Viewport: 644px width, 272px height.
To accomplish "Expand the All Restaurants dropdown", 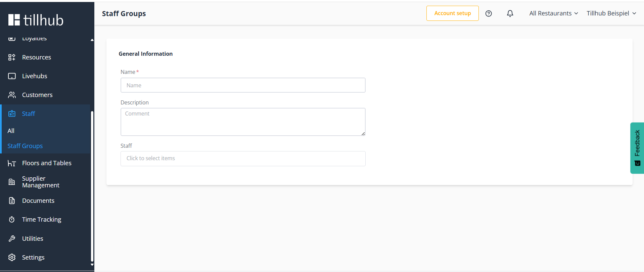I will (x=554, y=13).
